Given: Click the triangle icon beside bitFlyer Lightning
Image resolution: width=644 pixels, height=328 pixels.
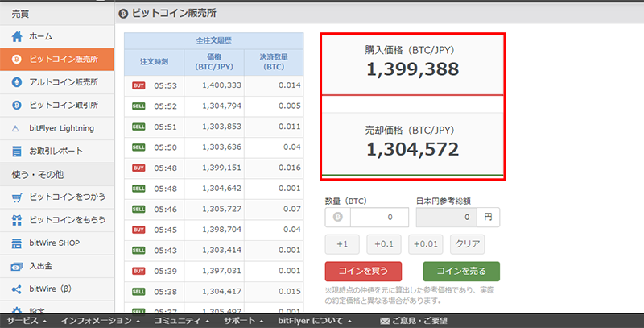Looking at the screenshot, I should 15,129.
